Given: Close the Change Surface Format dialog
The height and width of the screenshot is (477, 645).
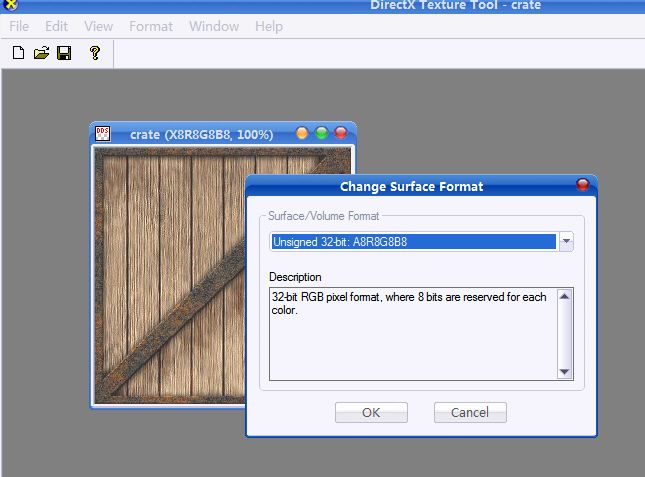Looking at the screenshot, I should point(582,185).
